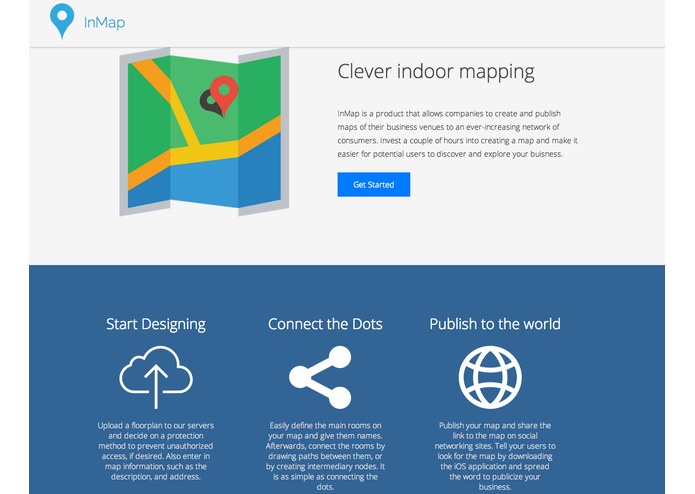Image resolution: width=695 pixels, height=494 pixels.
Task: Select the globe icon
Action: 490,377
